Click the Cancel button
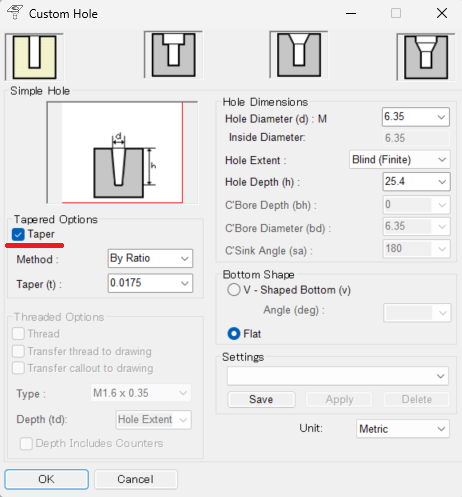The height and width of the screenshot is (497, 462). [136, 479]
